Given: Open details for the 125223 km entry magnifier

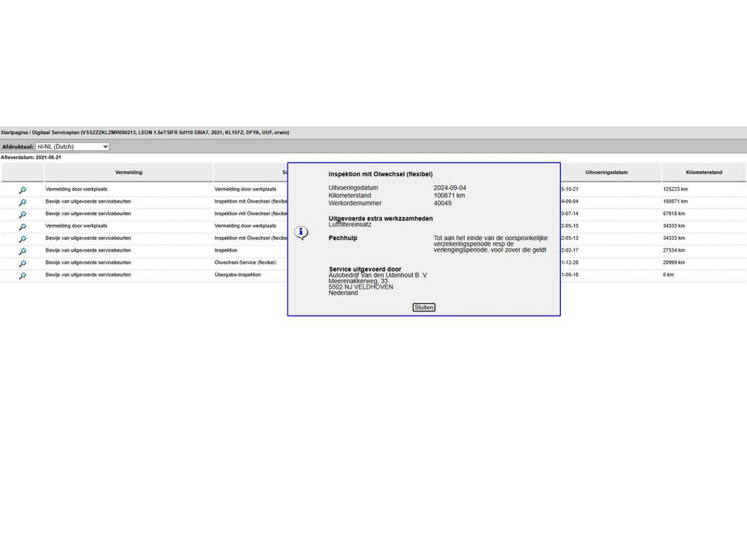Looking at the screenshot, I should click(x=22, y=190).
